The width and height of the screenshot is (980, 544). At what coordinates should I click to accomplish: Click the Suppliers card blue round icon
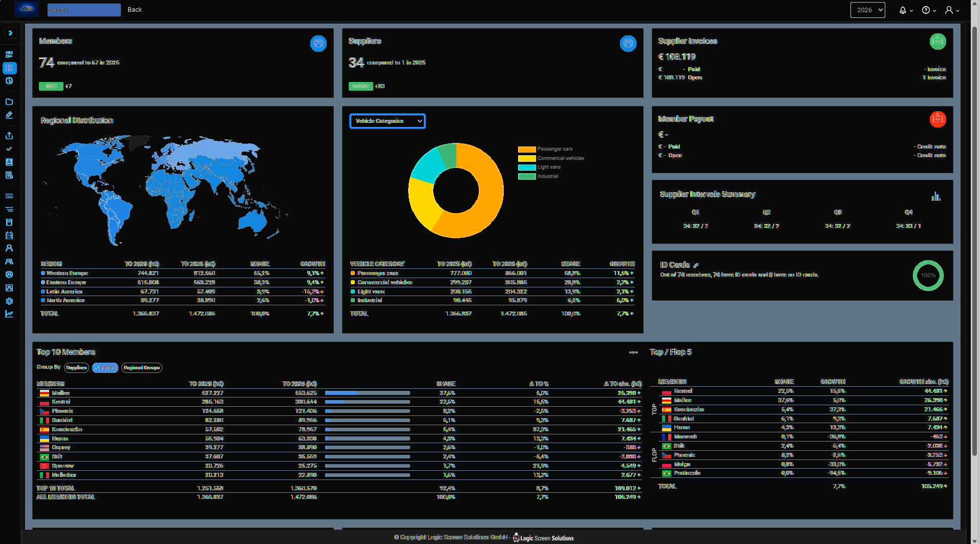(x=628, y=44)
